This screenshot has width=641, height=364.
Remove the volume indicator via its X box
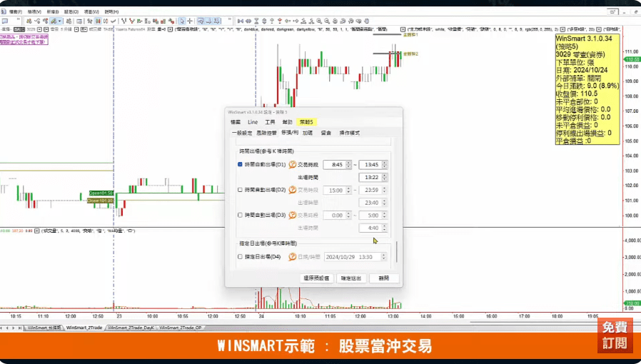37,231
